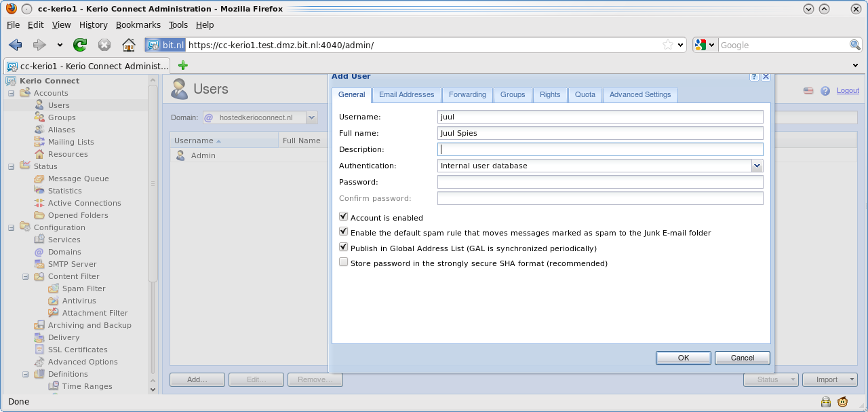Click the language flag icon next to Logout
Screen dimensions: 868x412
point(808,91)
